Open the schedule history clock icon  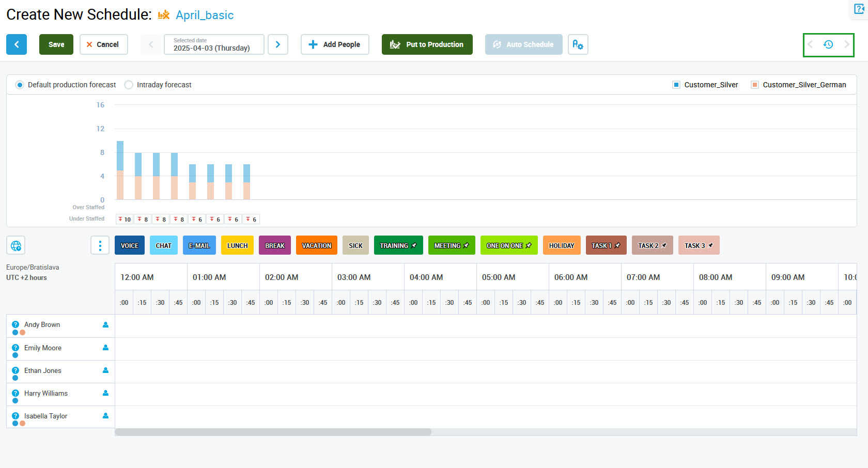(x=828, y=44)
